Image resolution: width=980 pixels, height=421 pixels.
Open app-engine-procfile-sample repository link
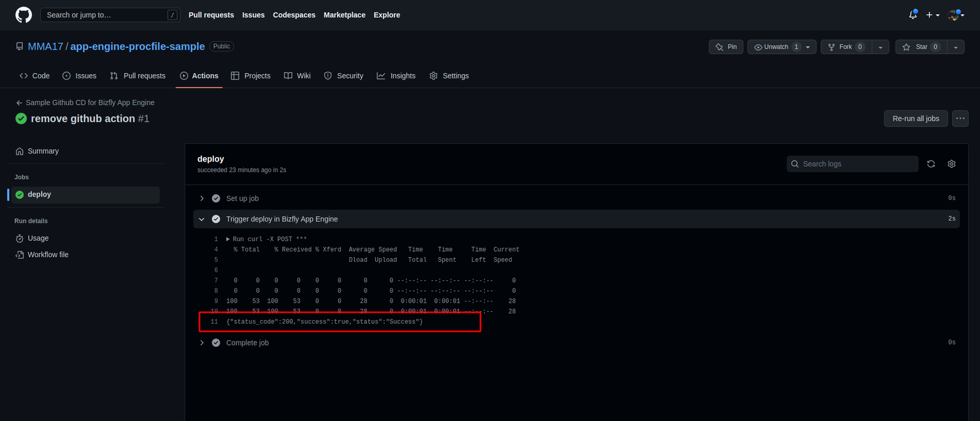(x=137, y=46)
